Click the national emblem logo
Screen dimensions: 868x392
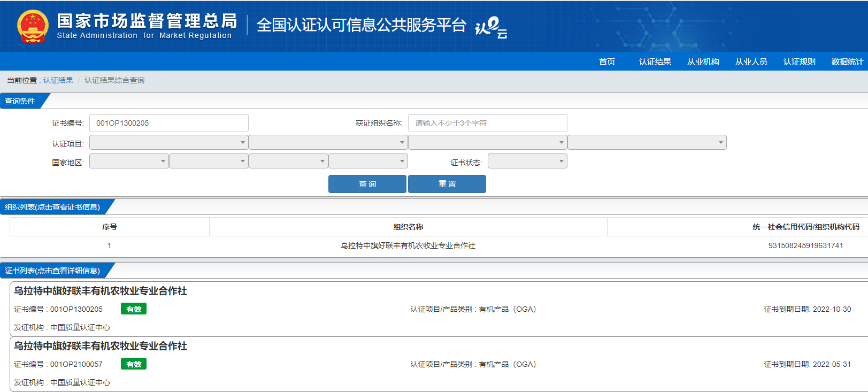coord(33,26)
